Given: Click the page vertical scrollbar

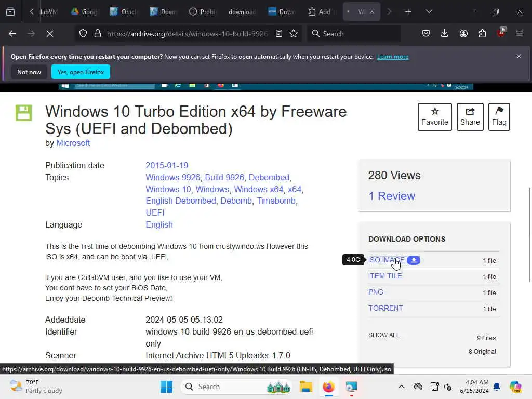Looking at the screenshot, I should pos(529,234).
